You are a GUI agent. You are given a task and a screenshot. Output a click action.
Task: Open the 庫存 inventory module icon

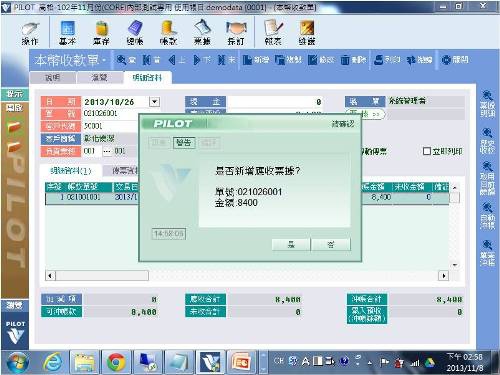coord(101,33)
